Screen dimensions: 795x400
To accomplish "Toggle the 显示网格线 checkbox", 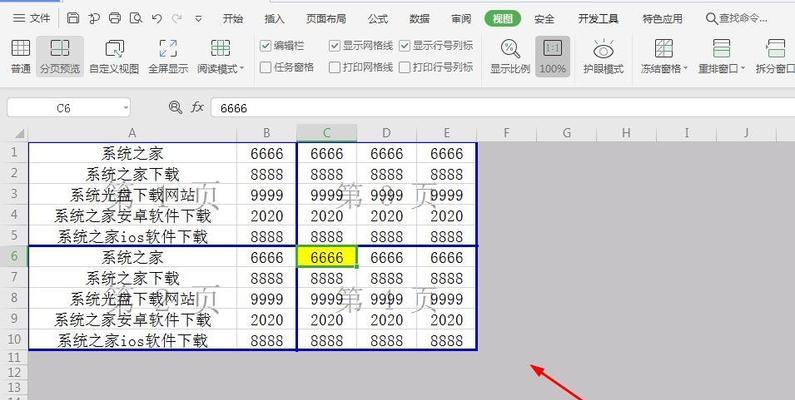I will pyautogui.click(x=334, y=46).
